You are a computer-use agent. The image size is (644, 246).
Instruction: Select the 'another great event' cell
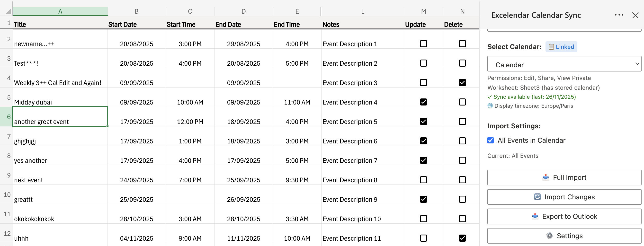tap(60, 117)
